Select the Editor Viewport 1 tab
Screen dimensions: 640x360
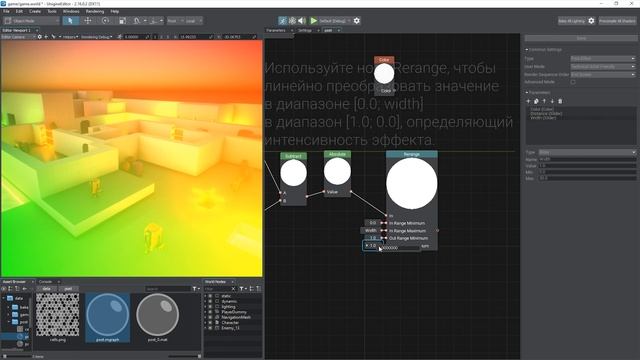[17, 30]
